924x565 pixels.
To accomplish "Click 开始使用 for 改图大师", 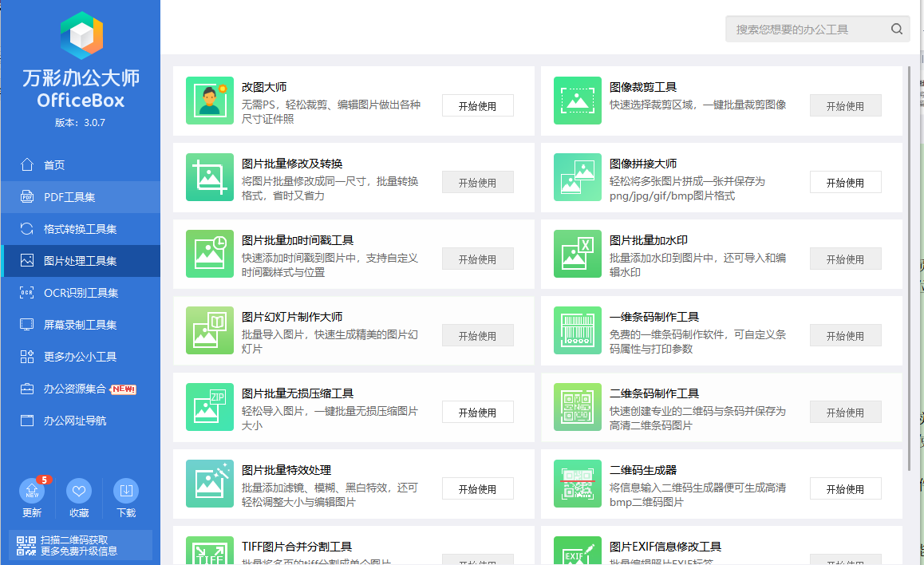I will [477, 105].
